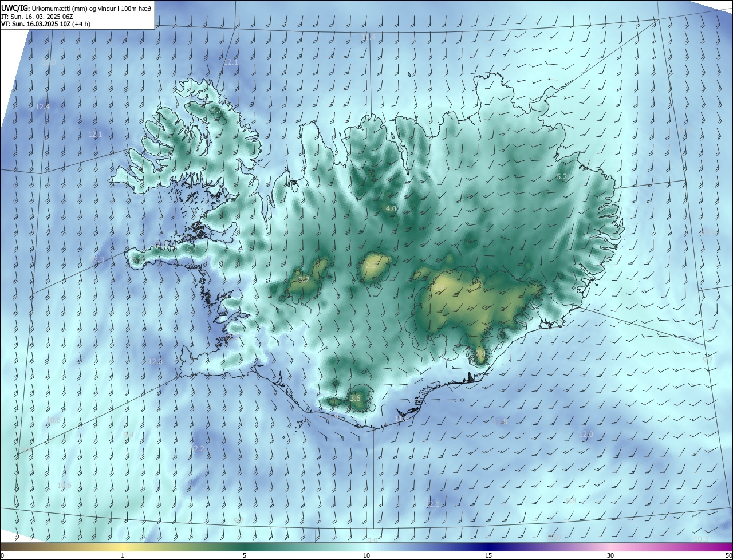
Task: Click the 3.6 value label on the map
Action: coord(356,398)
